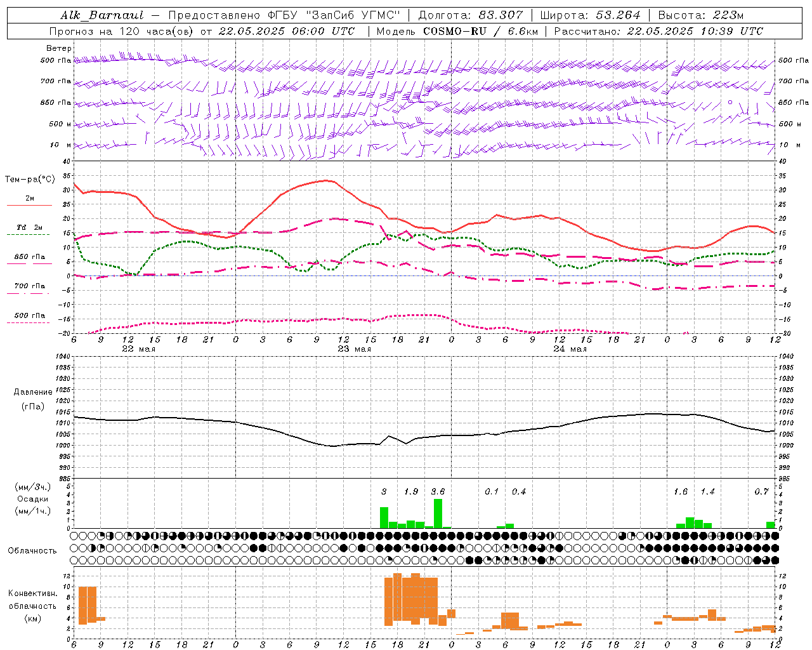Click the precipitation total 0.7
This screenshot has height=650, width=812.
coord(761,491)
